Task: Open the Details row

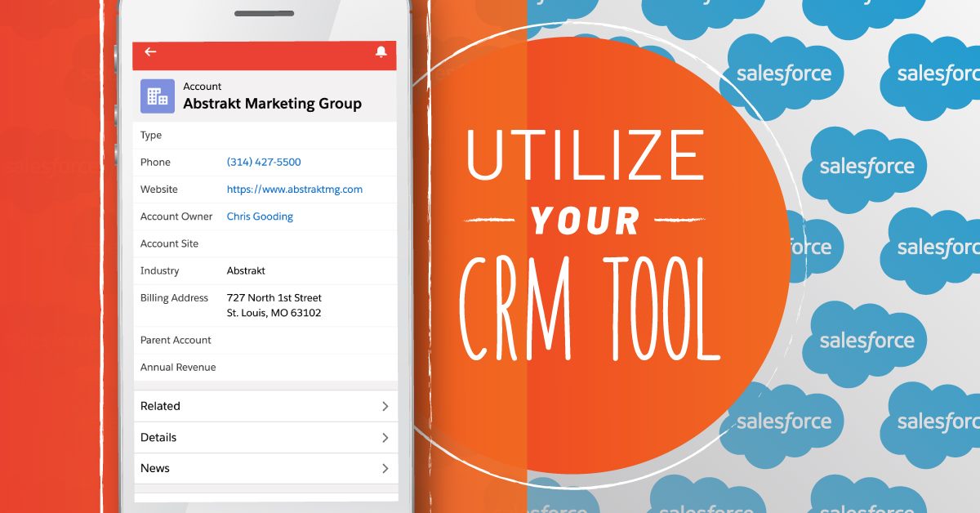Action: [x=265, y=438]
